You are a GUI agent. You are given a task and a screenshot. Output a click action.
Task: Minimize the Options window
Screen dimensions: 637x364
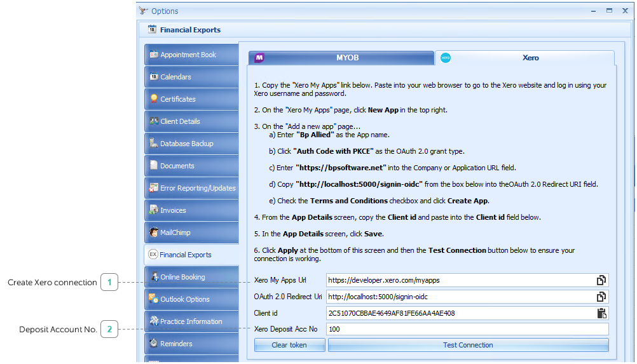pos(594,11)
